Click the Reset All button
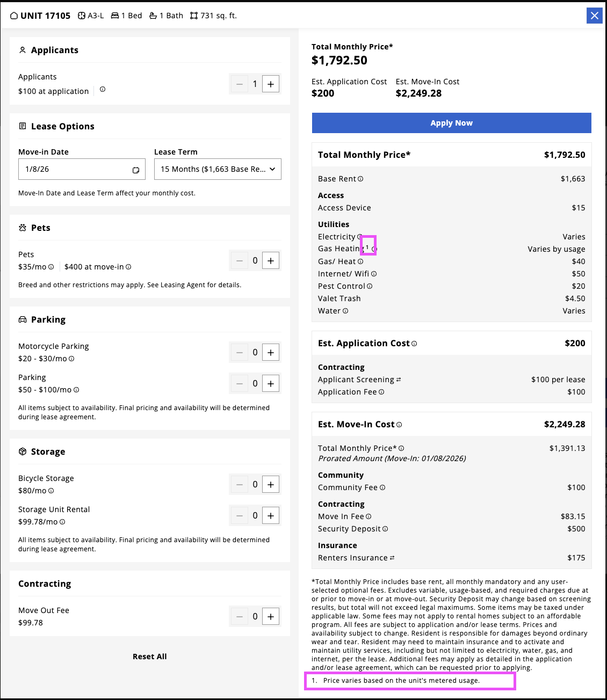Screen dimensions: 607x700 pyautogui.click(x=149, y=657)
